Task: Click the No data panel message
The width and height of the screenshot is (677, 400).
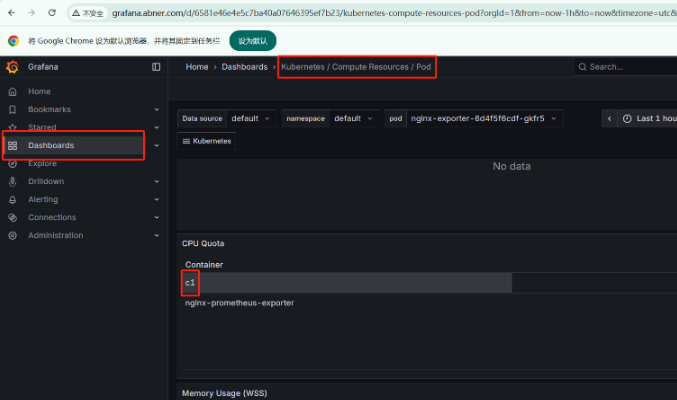Action: click(512, 166)
